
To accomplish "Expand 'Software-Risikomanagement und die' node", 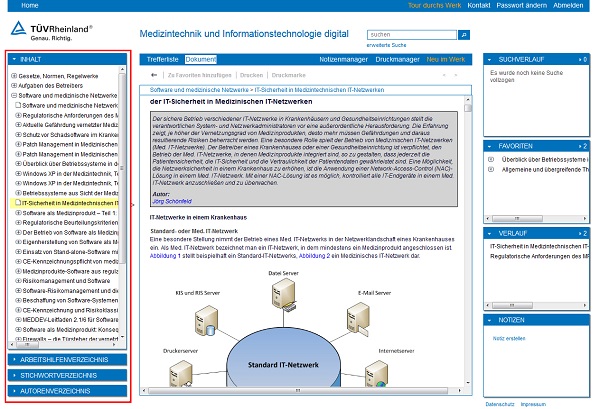I will (18, 290).
